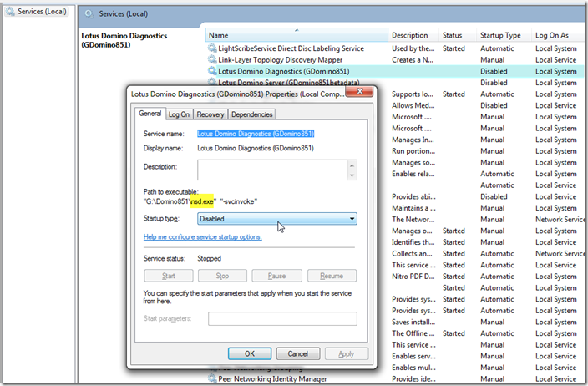Click 'Provides ide...' description cell

click(x=413, y=378)
